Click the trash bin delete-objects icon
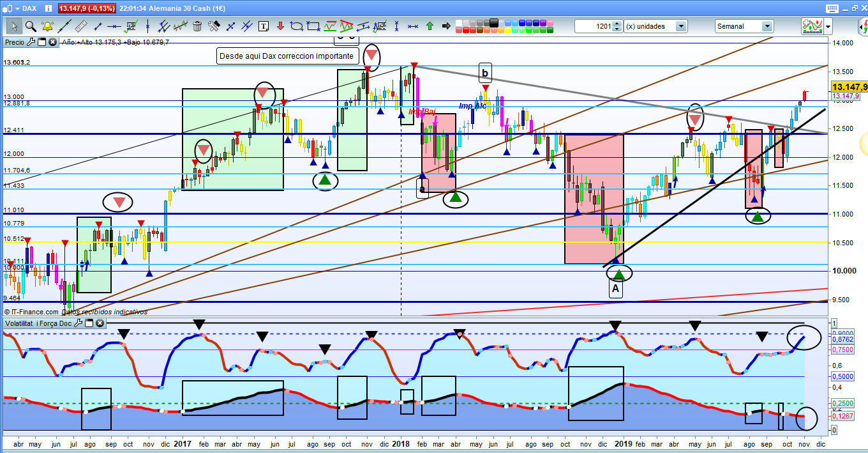The width and height of the screenshot is (868, 453). [x=197, y=26]
